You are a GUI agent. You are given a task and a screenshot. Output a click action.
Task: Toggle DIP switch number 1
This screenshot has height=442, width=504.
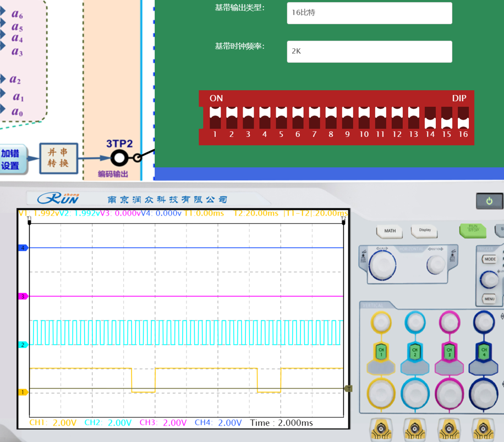point(215,117)
